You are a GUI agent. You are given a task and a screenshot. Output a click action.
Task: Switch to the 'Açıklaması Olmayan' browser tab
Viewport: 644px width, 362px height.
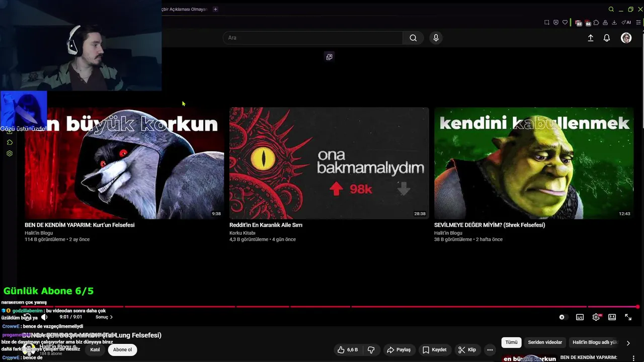184,9
